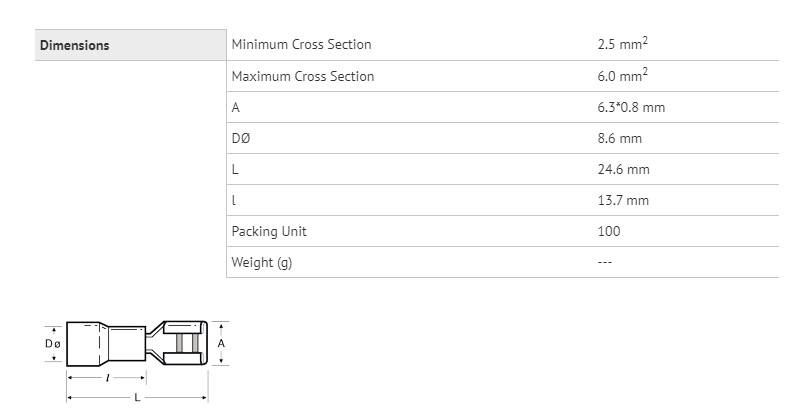Click the 13.7 mm value
The image size is (797, 412).
(623, 201)
